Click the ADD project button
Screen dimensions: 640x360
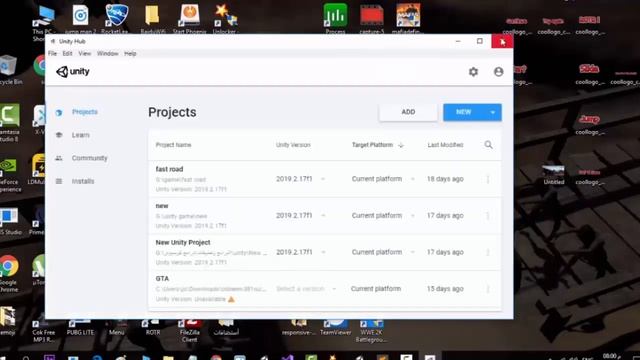(x=408, y=112)
